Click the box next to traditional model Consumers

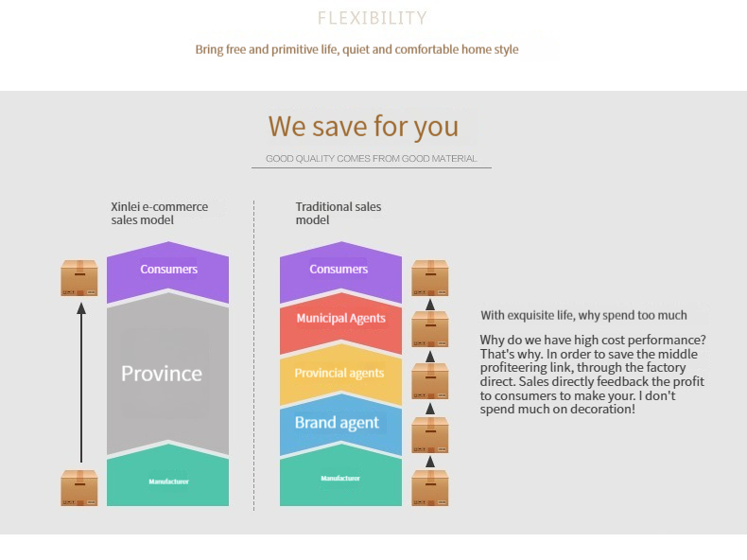pos(430,278)
